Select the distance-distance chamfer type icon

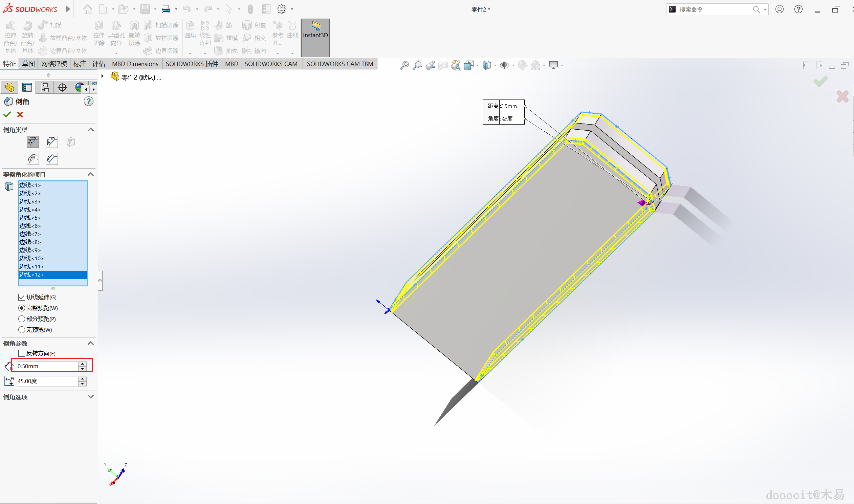pyautogui.click(x=51, y=142)
